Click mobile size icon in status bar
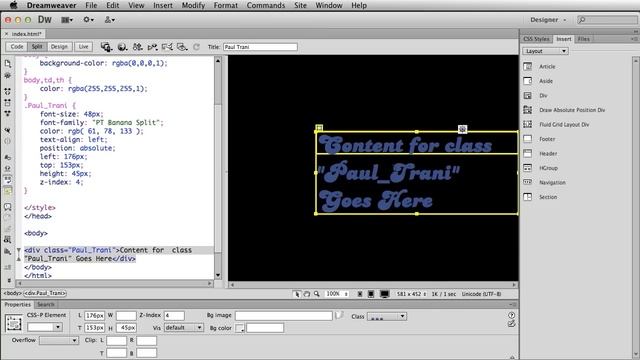 pyautogui.click(x=360, y=294)
